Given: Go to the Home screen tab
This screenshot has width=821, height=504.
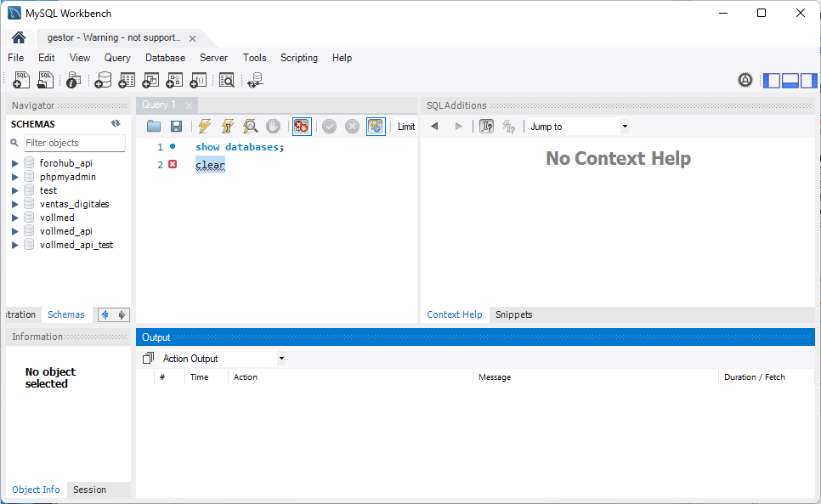Looking at the screenshot, I should click(19, 37).
